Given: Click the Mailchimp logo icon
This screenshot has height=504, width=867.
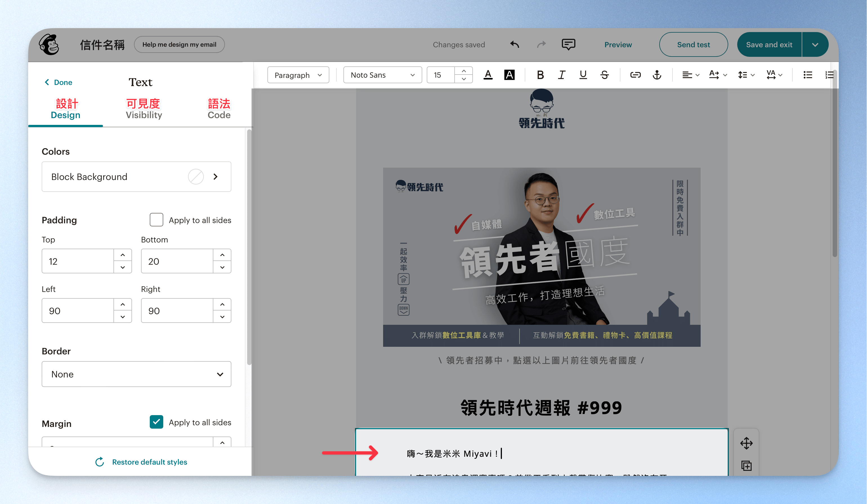Looking at the screenshot, I should [x=50, y=44].
